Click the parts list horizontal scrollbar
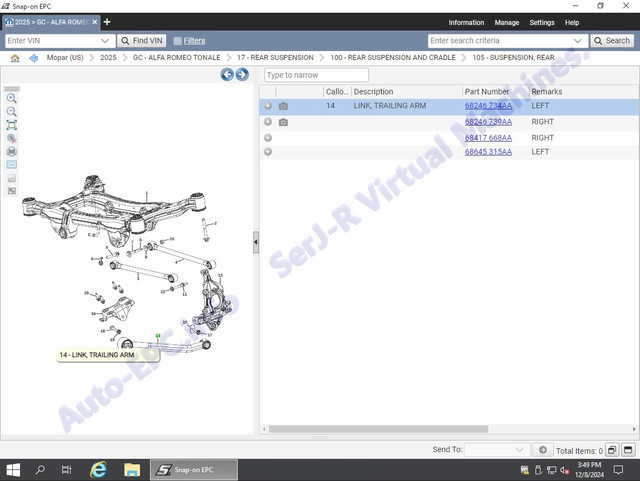 pyautogui.click(x=378, y=429)
